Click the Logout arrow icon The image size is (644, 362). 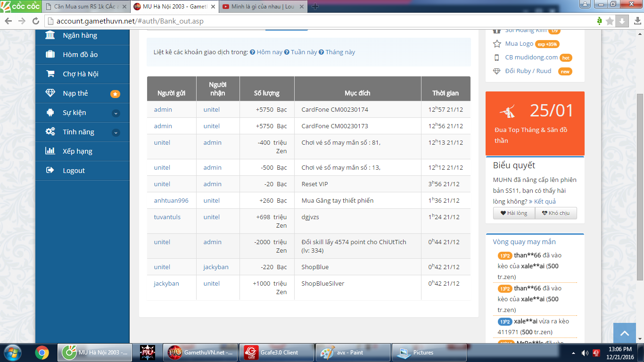50,171
